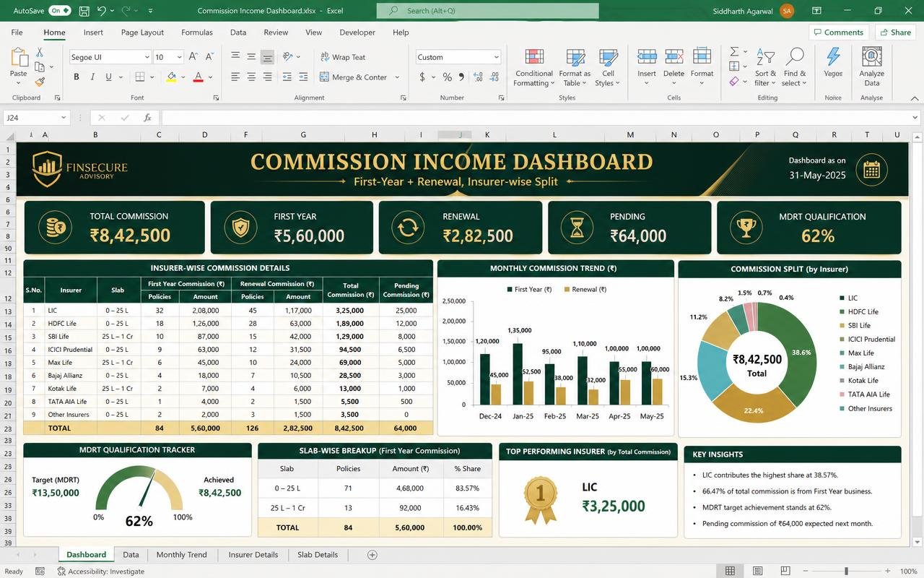Viewport: 924px width, 578px height.
Task: Click the Percent Style icon
Action: [x=447, y=77]
